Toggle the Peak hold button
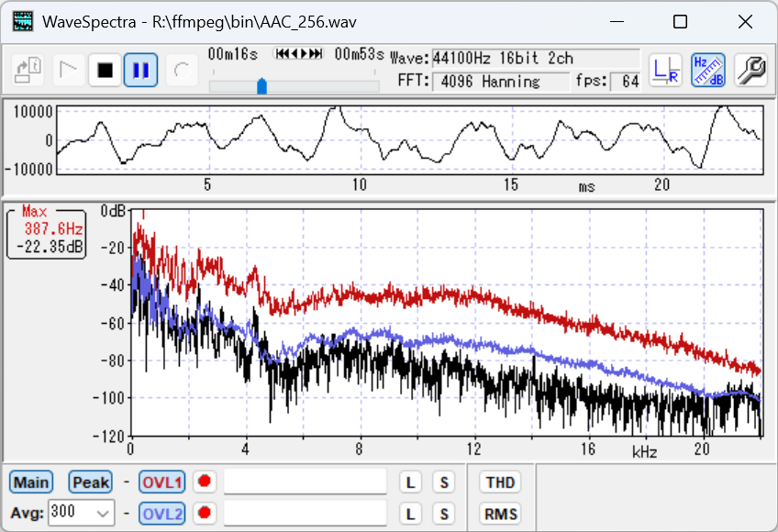778x532 pixels. click(x=91, y=482)
